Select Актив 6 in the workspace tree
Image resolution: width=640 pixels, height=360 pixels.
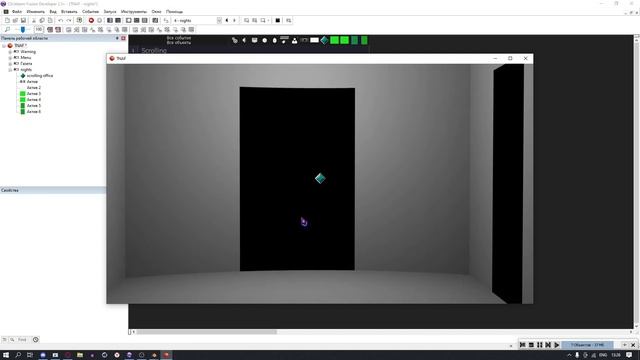(x=33, y=111)
